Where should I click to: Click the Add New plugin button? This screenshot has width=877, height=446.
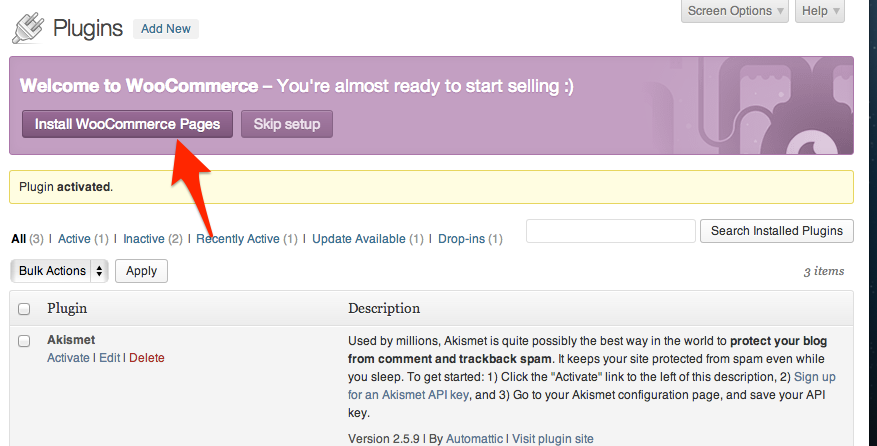[x=166, y=29]
